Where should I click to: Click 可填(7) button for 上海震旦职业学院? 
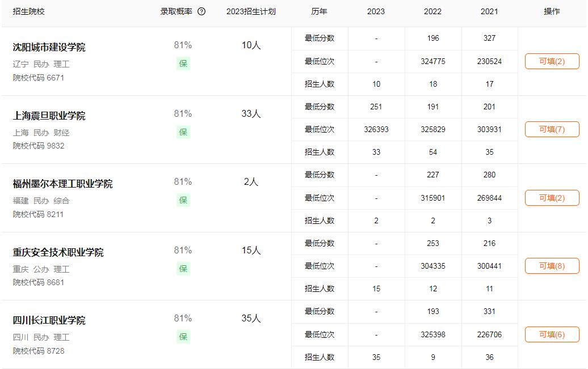coord(552,129)
